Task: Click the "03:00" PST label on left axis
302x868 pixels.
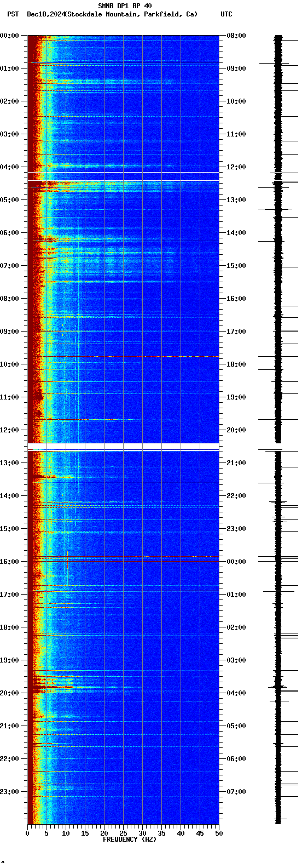Action: 9,134
